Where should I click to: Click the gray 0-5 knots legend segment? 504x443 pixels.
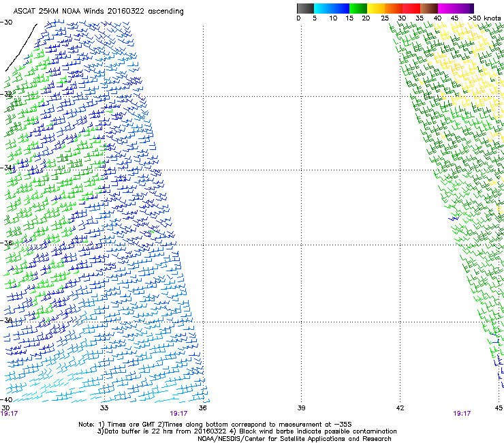pyautogui.click(x=305, y=8)
